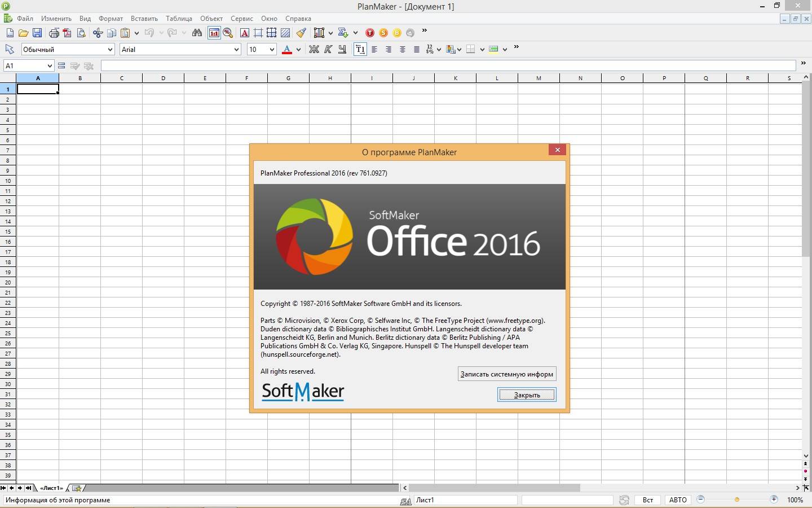Paste from clipboard using the clipboard icon
The image size is (812, 508).
point(126,33)
